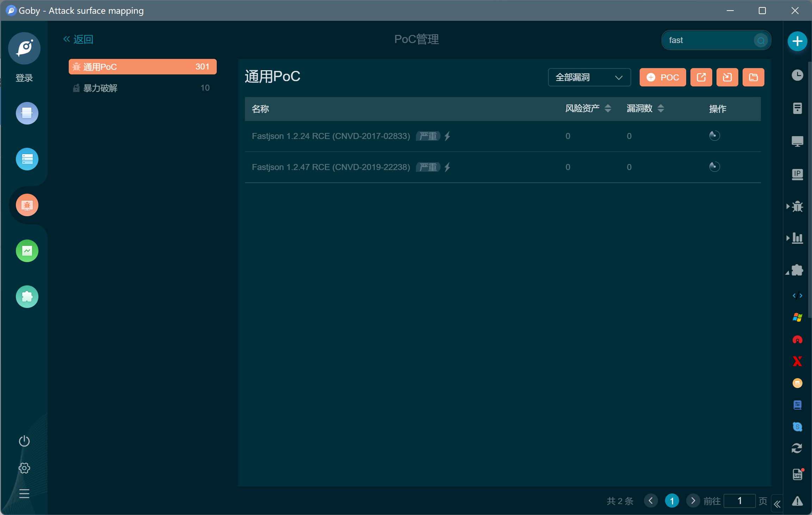Click lightning icon on Fastjson 1.2.24 row
Screen dimensions: 812x515
point(448,136)
